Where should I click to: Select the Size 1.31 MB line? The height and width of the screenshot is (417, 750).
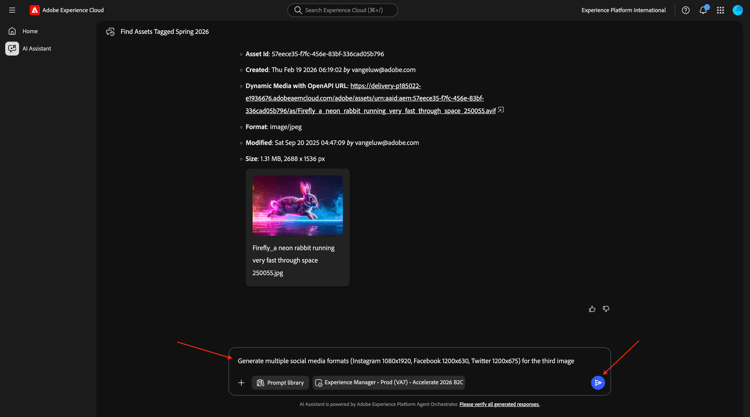[285, 159]
